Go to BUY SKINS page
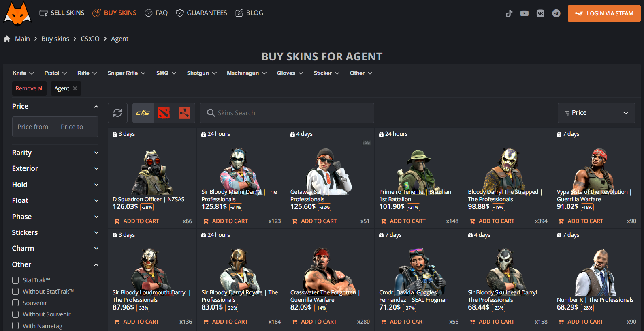Screen dimensions: 644x331 [x=114, y=13]
